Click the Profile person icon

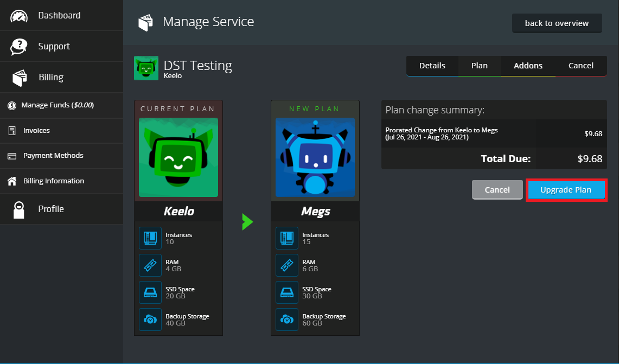19,209
